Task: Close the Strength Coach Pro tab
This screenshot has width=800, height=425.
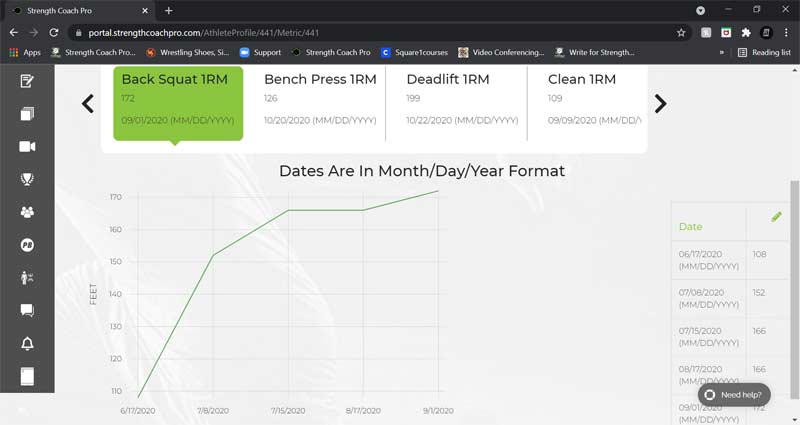Action: (x=145, y=10)
